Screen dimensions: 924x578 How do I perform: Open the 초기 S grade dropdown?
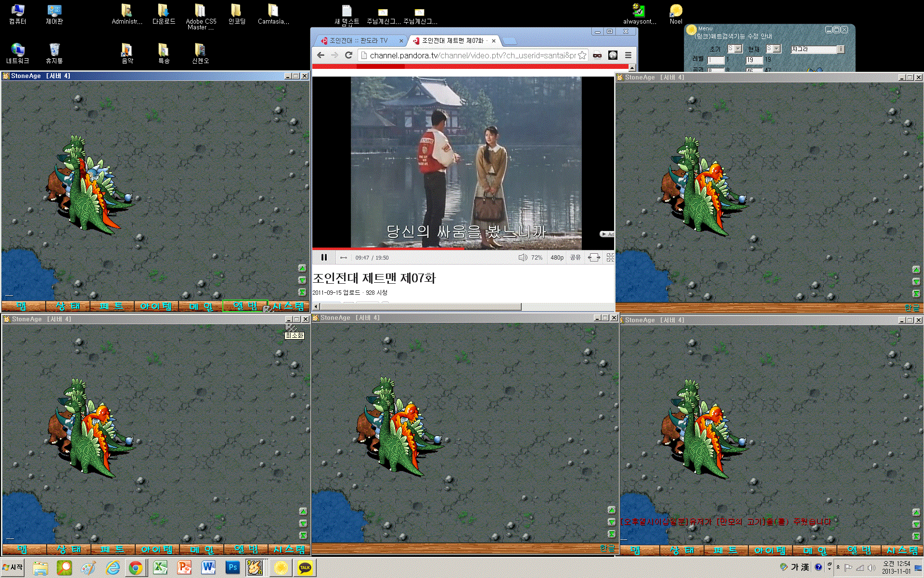[x=735, y=49]
